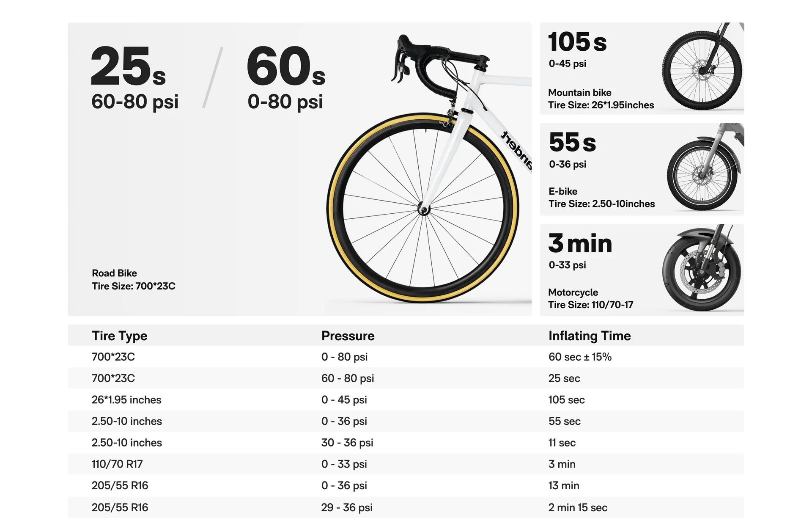This screenshot has height=518, width=812.
Task: Click the 3 min motorcycle time
Action: (x=580, y=243)
